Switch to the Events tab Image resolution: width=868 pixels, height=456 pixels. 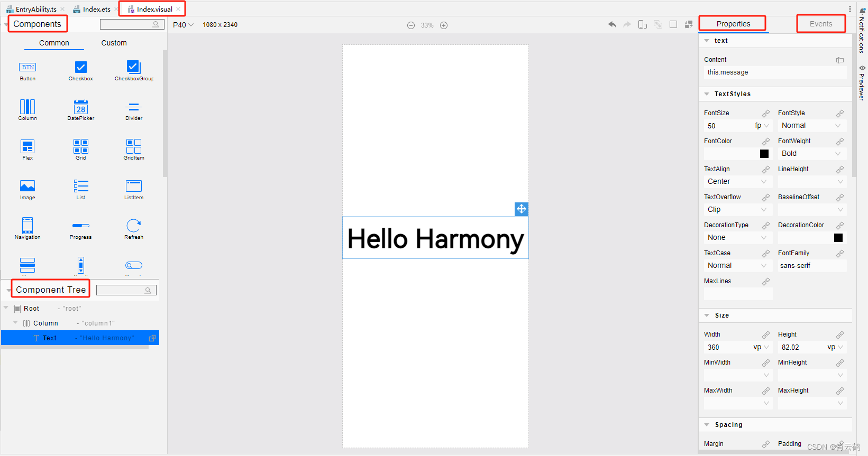pos(820,24)
